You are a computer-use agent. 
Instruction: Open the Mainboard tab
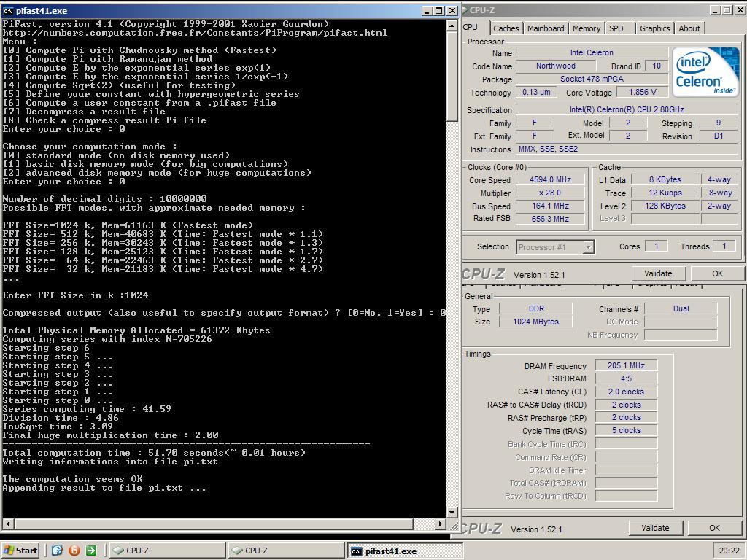click(x=546, y=28)
